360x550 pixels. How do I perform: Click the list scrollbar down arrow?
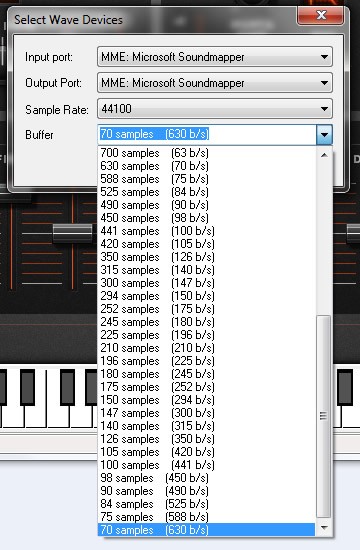pos(324,528)
